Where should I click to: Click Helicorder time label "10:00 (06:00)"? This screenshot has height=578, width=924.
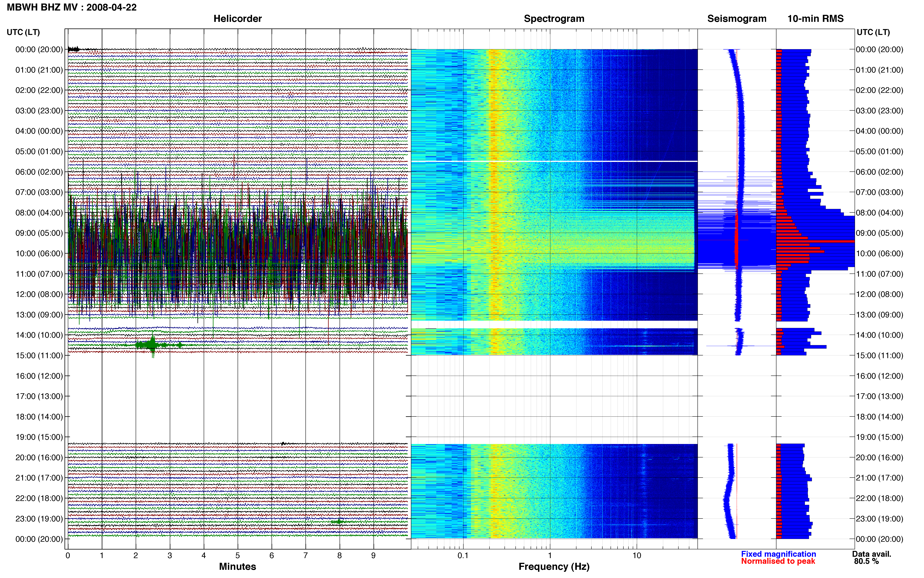coord(39,253)
